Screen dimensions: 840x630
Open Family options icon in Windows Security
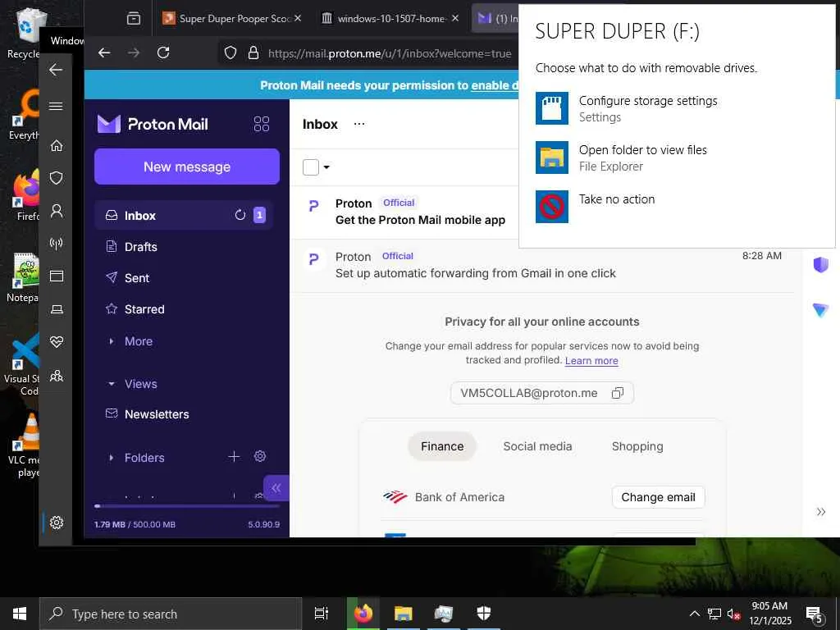[57, 376]
